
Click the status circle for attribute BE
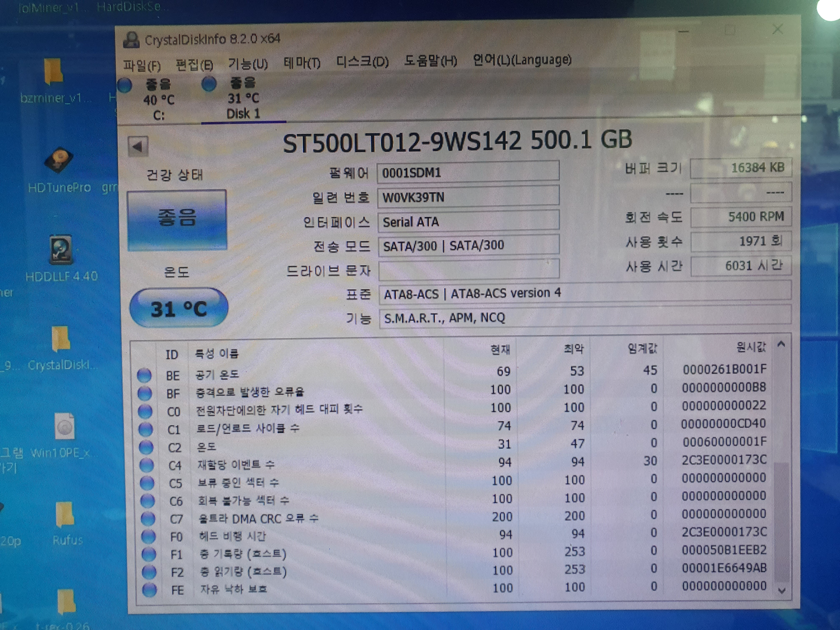[x=144, y=375]
